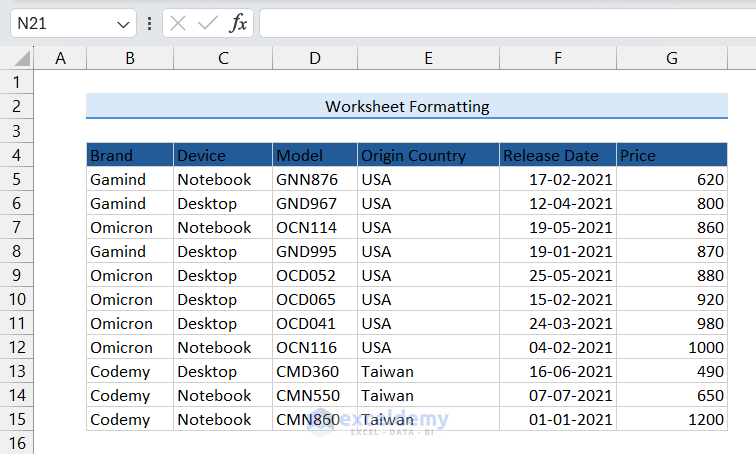
Task: Select column F header
Action: [x=558, y=58]
